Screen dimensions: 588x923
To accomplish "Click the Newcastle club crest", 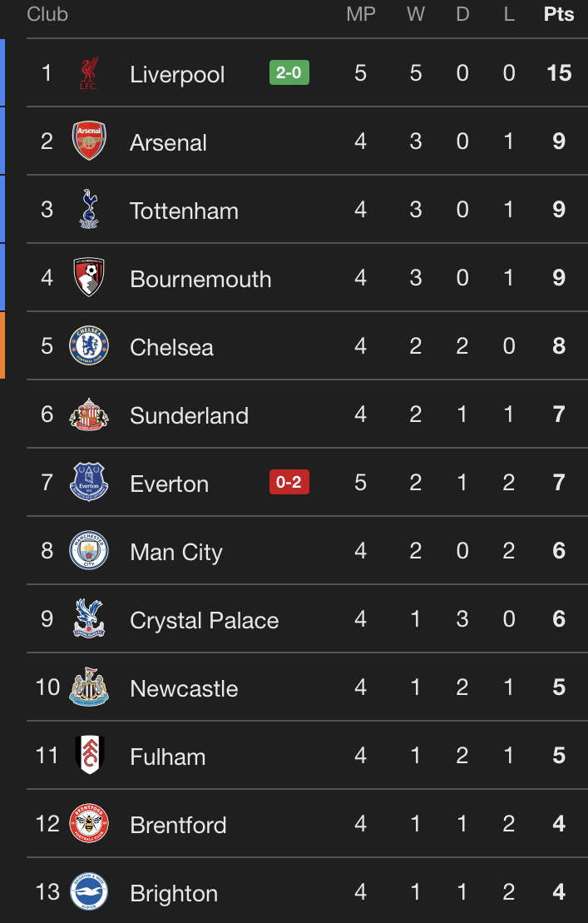I will tap(88, 687).
